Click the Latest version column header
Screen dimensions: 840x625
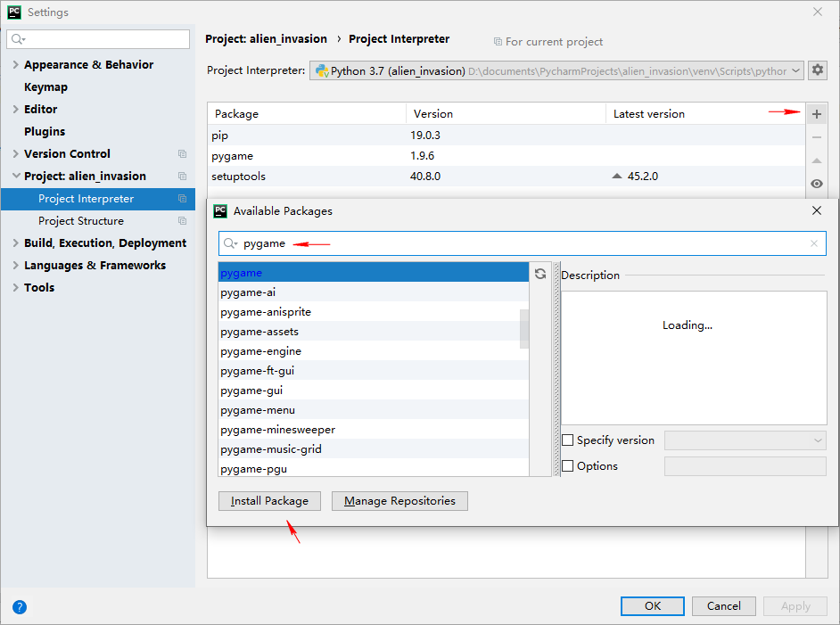[705, 113]
